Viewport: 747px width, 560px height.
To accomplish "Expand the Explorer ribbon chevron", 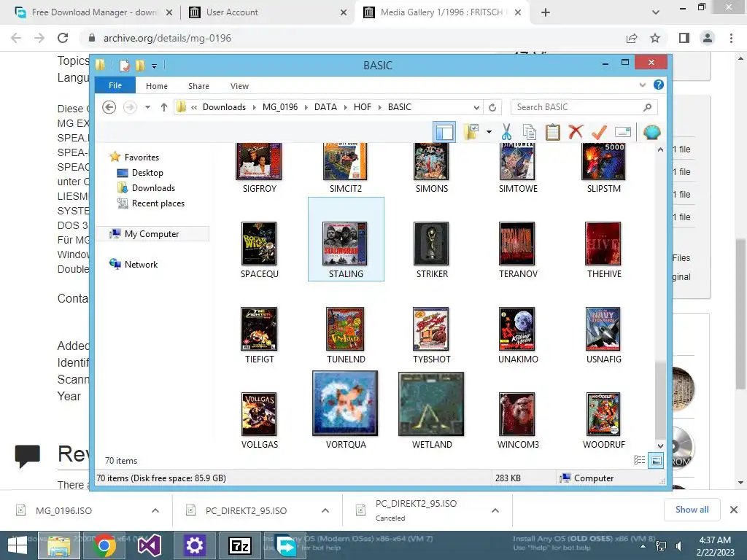I will 642,85.
